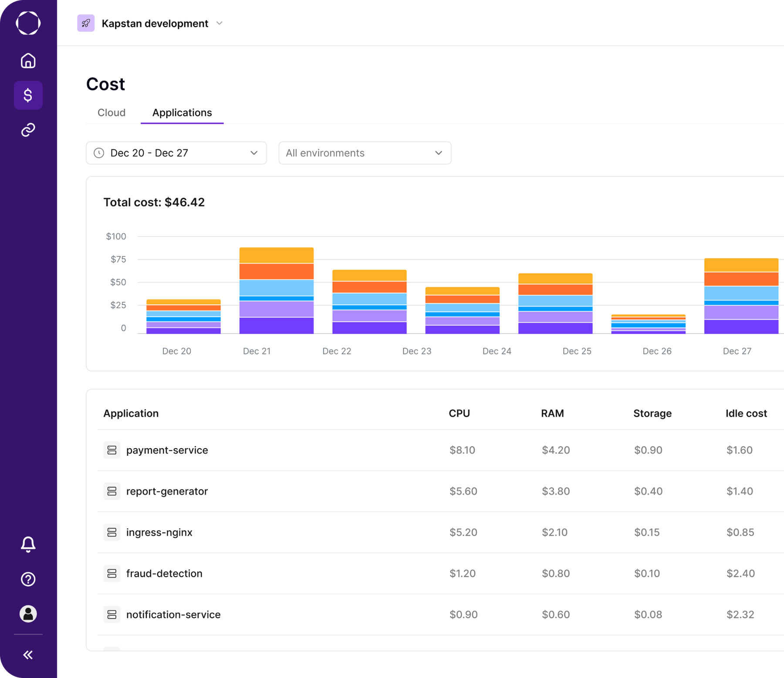The image size is (784, 678).
Task: Click the Application column header
Action: (x=131, y=413)
